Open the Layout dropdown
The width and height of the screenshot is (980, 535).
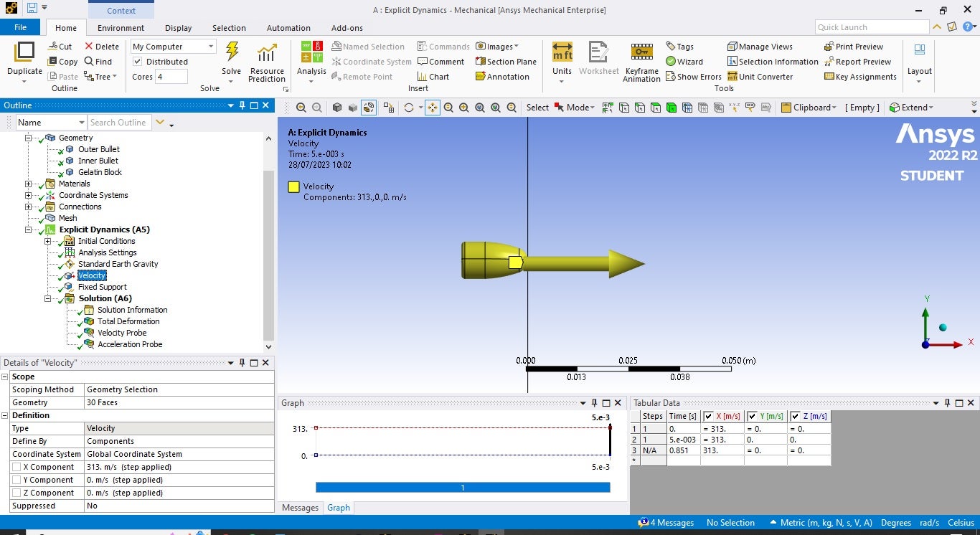click(x=919, y=62)
